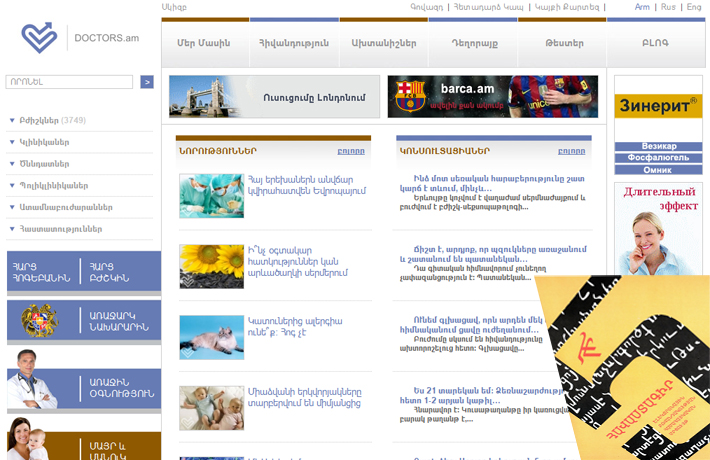The width and height of the screenshot is (710, 460).
Task: Click the Armenian coat of arms icon
Action: tap(40, 320)
